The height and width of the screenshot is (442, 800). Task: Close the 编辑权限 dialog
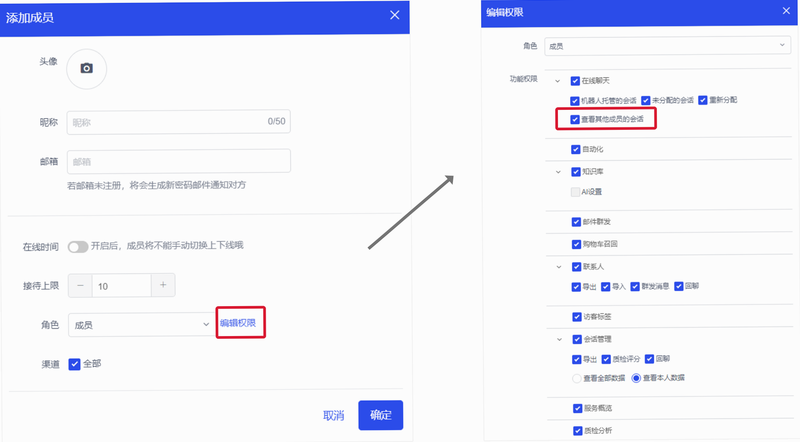pyautogui.click(x=786, y=11)
